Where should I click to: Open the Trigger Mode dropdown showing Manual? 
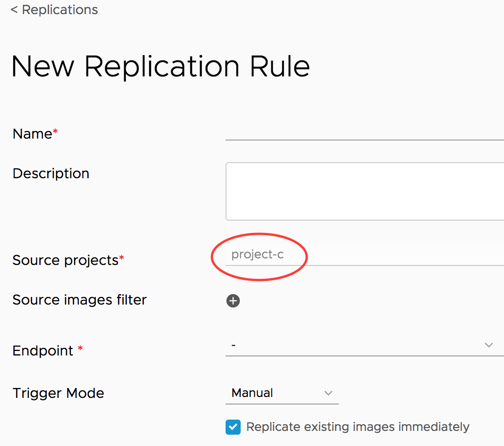click(x=282, y=393)
